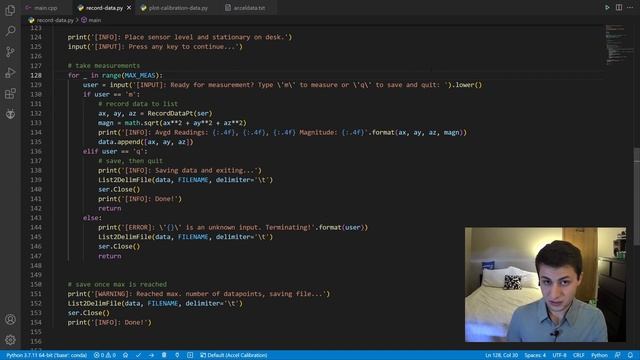Split the editor to the right
This screenshot has height=360, width=640.
point(619,7)
